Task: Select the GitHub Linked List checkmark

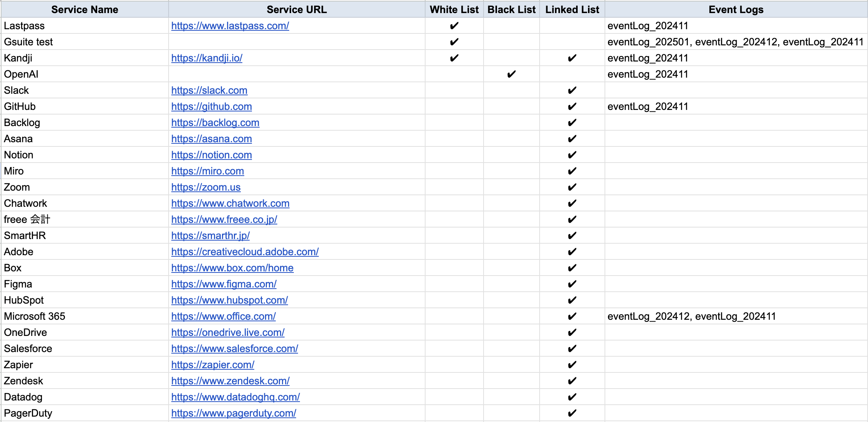Action: pos(572,106)
